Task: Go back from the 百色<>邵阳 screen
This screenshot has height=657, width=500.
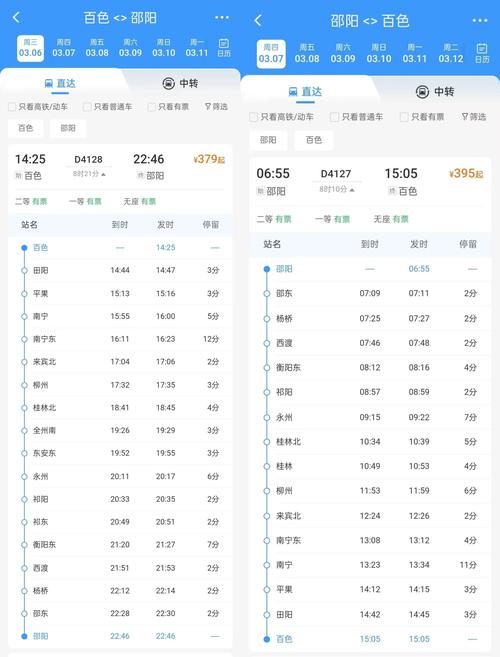Action: pyautogui.click(x=16, y=18)
